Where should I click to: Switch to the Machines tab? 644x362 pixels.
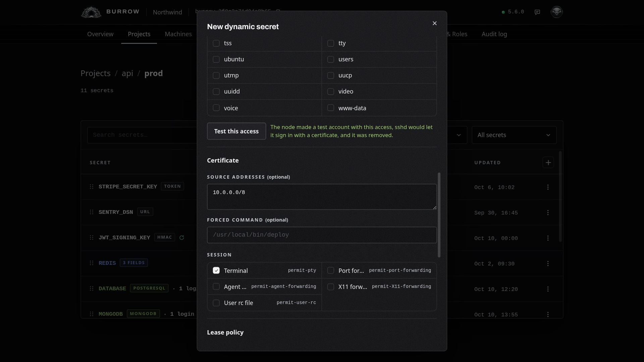click(178, 34)
